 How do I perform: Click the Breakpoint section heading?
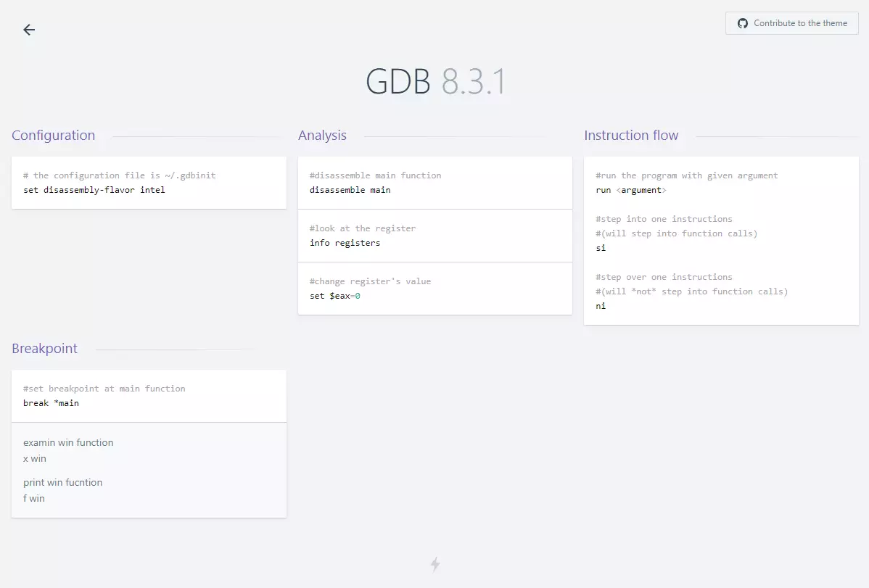44,349
